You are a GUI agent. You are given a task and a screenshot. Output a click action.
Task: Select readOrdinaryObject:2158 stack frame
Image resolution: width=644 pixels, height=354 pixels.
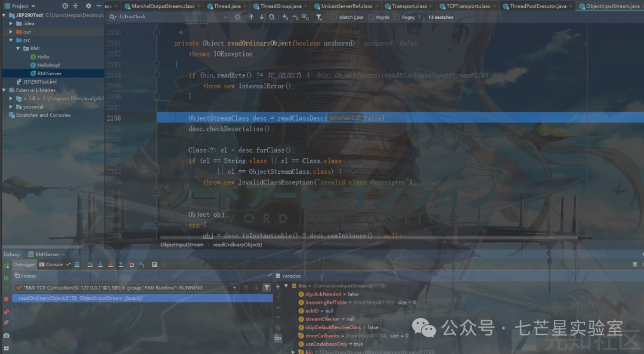(143, 298)
